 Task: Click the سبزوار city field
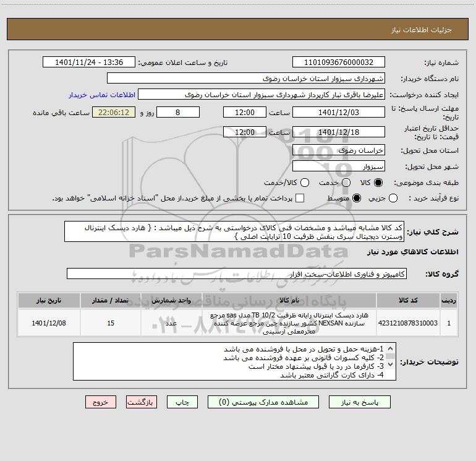tap(339, 166)
